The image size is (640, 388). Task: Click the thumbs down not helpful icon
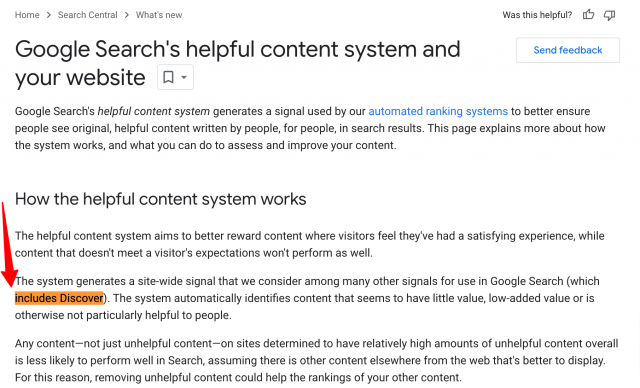coord(609,15)
